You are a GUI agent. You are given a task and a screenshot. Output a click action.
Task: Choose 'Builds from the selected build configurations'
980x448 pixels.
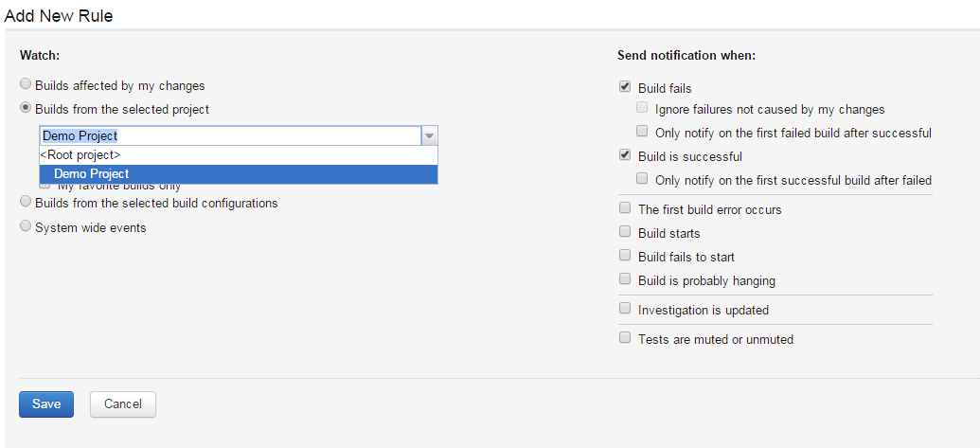26,203
